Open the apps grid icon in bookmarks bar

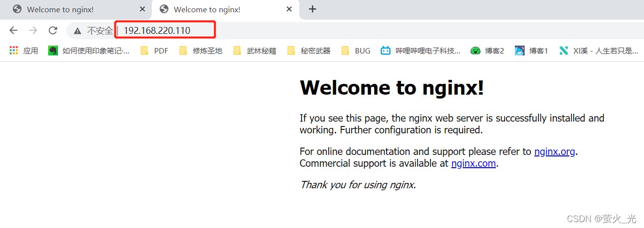pos(14,50)
